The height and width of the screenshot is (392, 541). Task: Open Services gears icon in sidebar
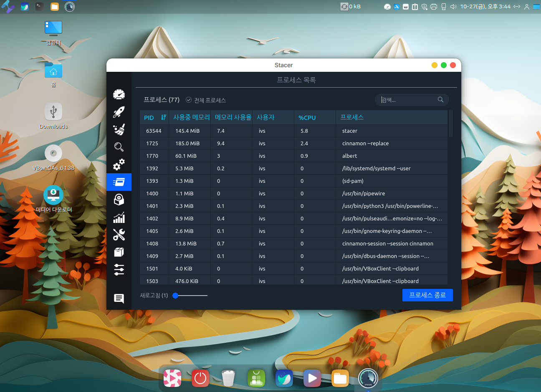tap(119, 164)
